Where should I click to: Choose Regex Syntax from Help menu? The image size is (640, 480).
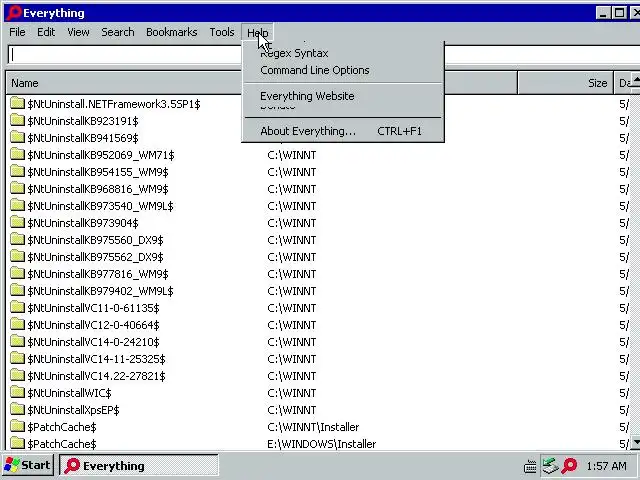(294, 53)
